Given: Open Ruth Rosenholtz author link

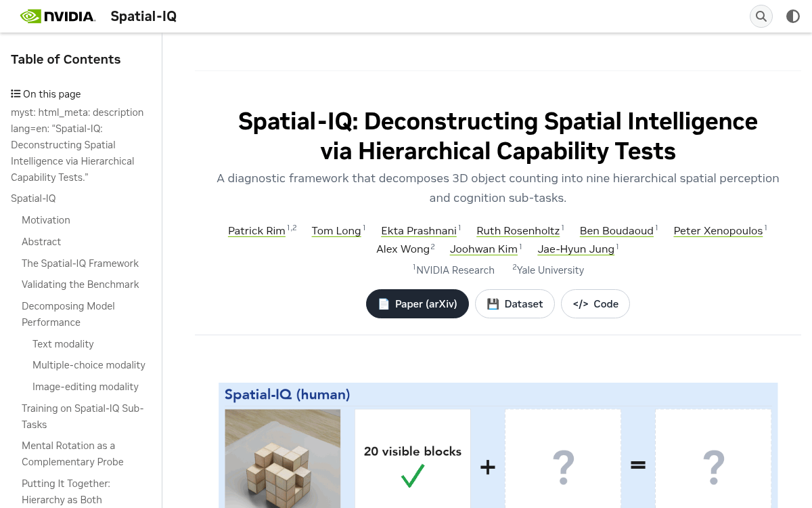Looking at the screenshot, I should (518, 231).
